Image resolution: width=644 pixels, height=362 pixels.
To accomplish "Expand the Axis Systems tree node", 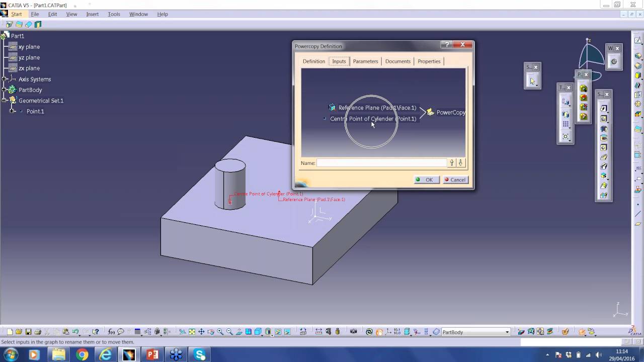I will (4, 79).
